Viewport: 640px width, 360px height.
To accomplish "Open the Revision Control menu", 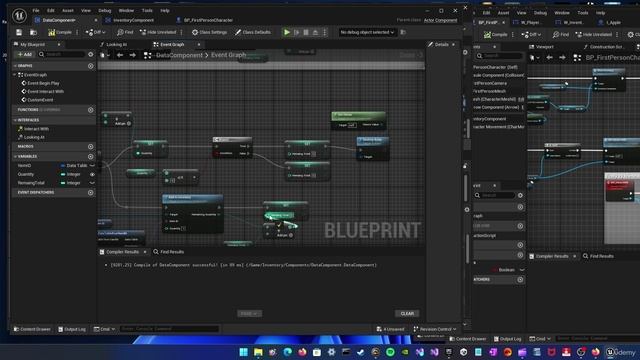I will 435,329.
